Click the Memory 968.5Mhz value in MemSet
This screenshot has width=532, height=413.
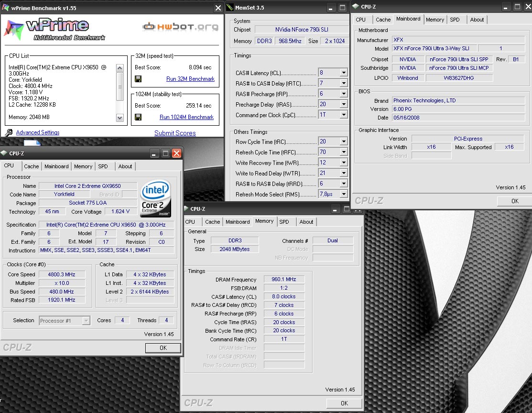290,41
